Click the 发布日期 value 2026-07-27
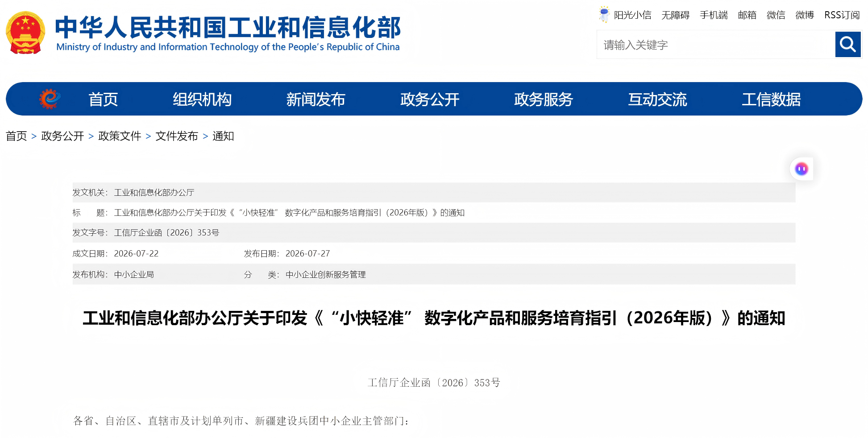Screen dimensions: 868x438 coord(307,254)
